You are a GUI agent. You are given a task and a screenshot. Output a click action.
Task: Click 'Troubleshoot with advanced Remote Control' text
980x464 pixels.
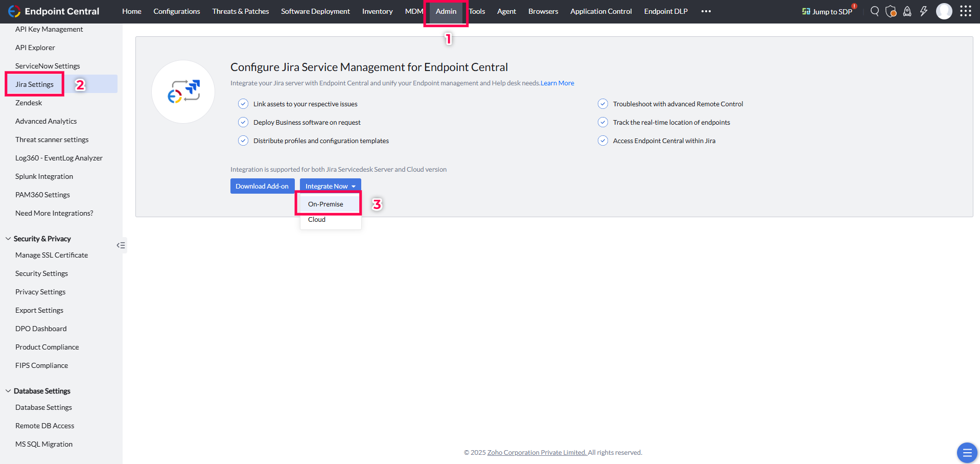678,104
